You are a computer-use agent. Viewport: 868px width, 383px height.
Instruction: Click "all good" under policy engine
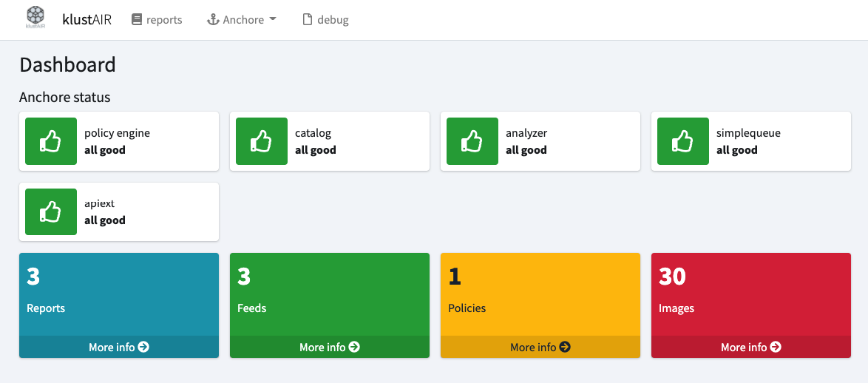pos(105,150)
